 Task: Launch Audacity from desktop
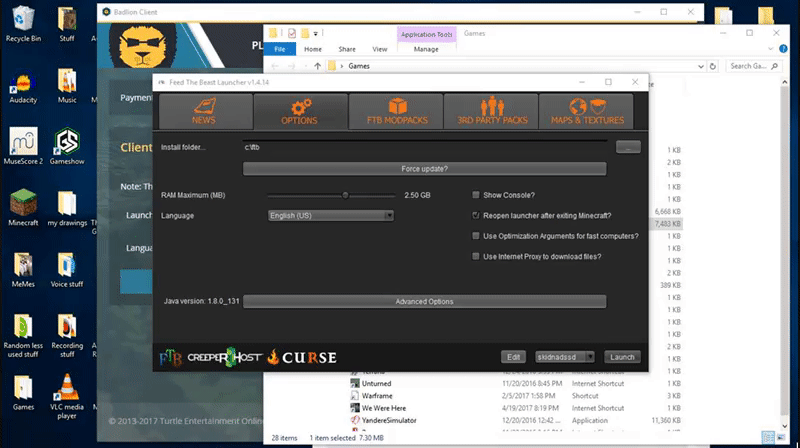point(23,87)
